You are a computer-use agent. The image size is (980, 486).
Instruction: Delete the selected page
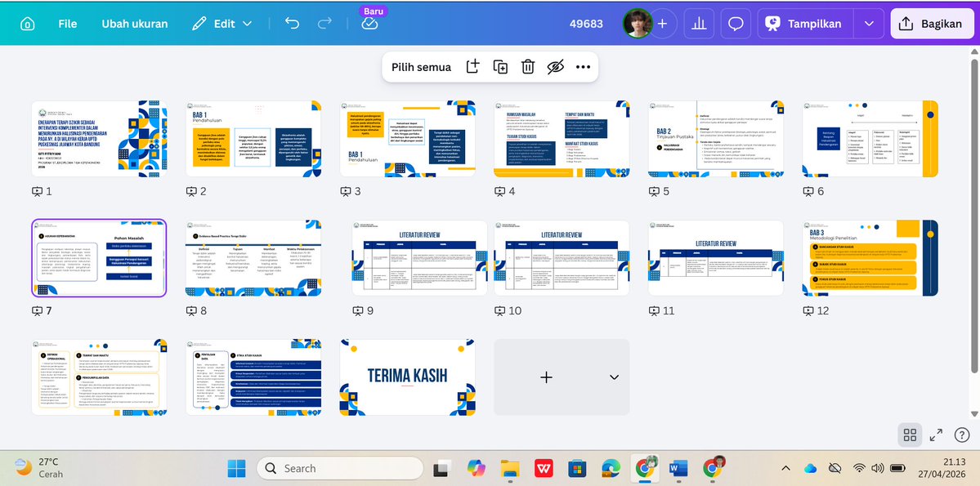tap(527, 67)
